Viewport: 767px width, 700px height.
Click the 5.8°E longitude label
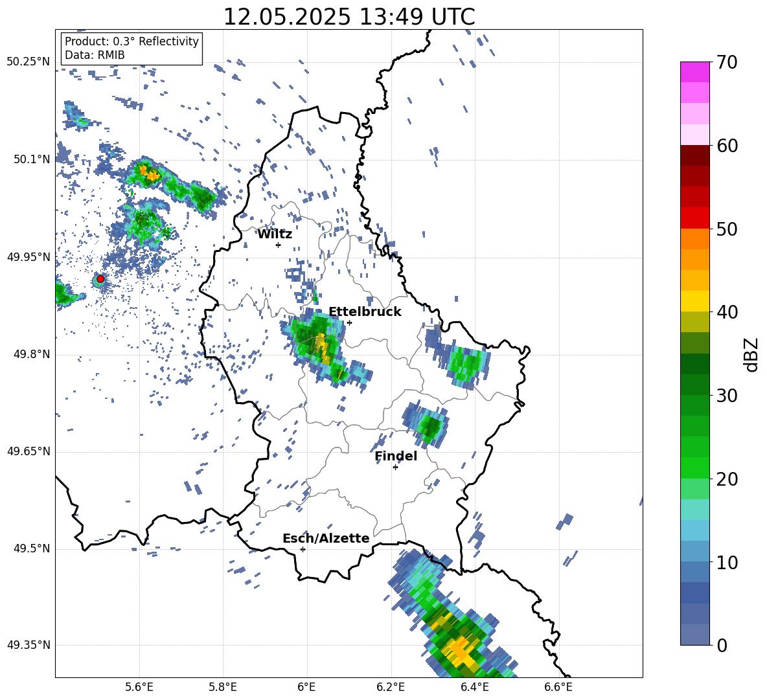point(223,687)
